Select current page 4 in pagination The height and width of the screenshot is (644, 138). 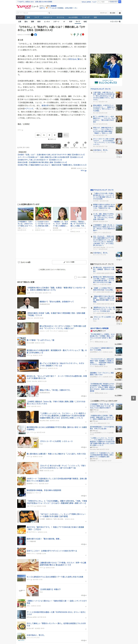coord(60,135)
